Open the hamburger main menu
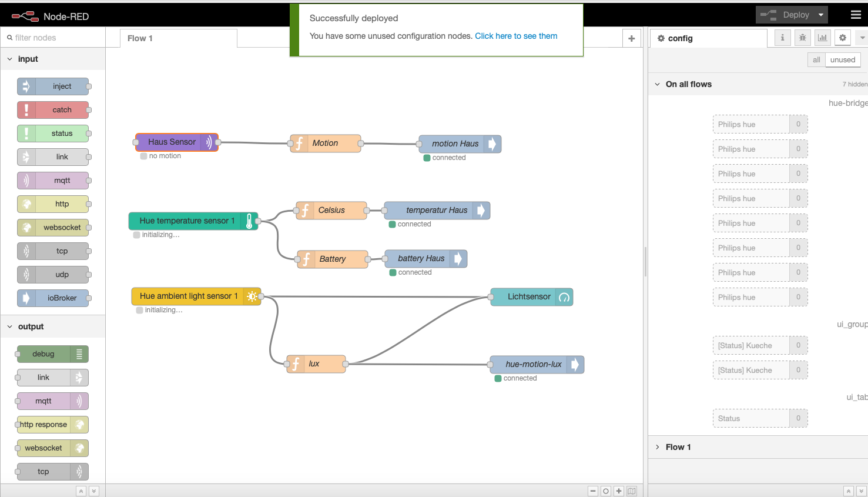The height and width of the screenshot is (497, 868). 856,15
